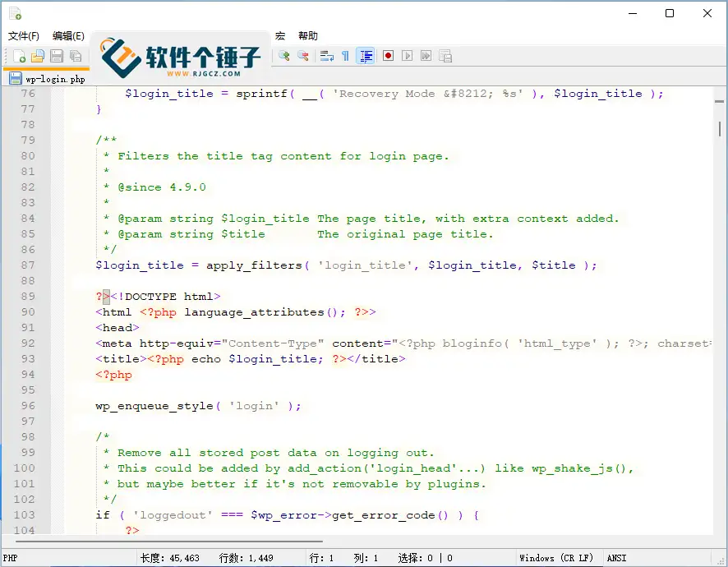Minimize the editor window
728x567 pixels.
pos(633,13)
